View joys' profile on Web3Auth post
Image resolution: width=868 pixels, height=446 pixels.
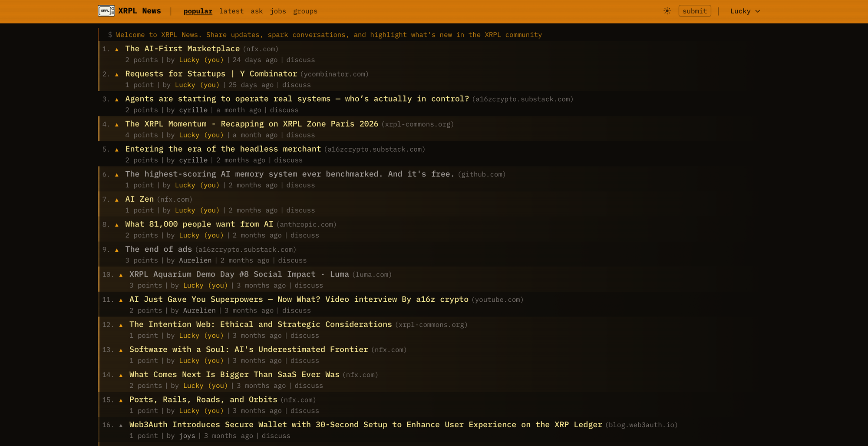(x=187, y=436)
